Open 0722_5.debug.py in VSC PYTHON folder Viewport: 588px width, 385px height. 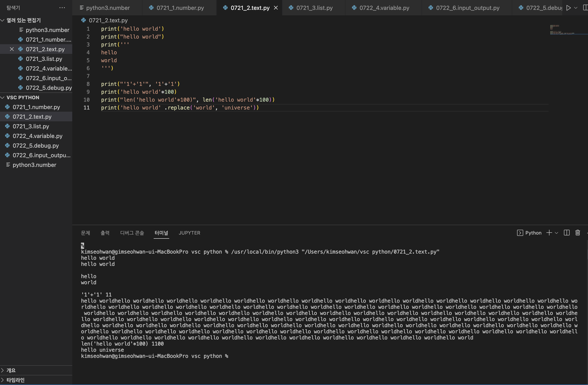(x=36, y=146)
